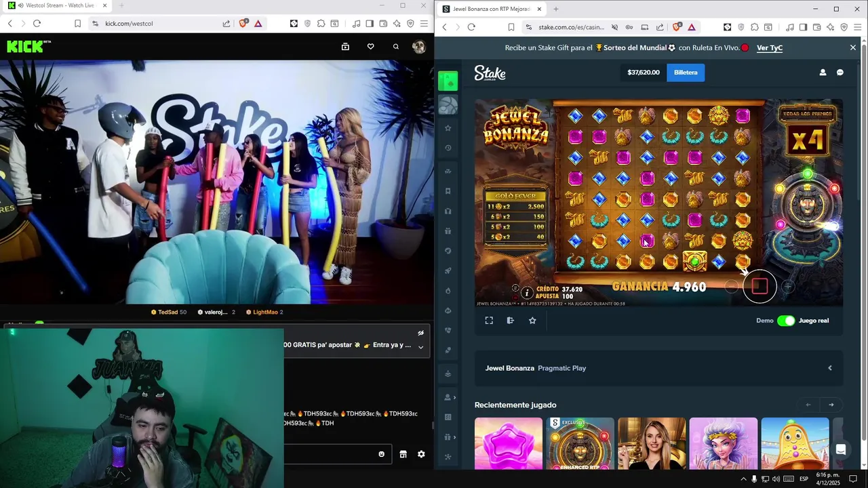
Task: Click the gift promotions icon in Stake sidebar
Action: [448, 231]
